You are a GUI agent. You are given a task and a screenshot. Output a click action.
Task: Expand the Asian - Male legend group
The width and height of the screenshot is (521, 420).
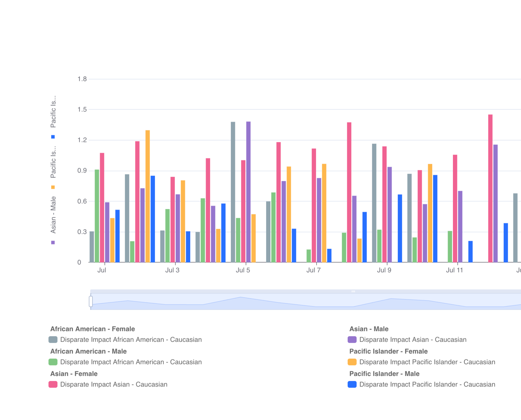click(369, 329)
